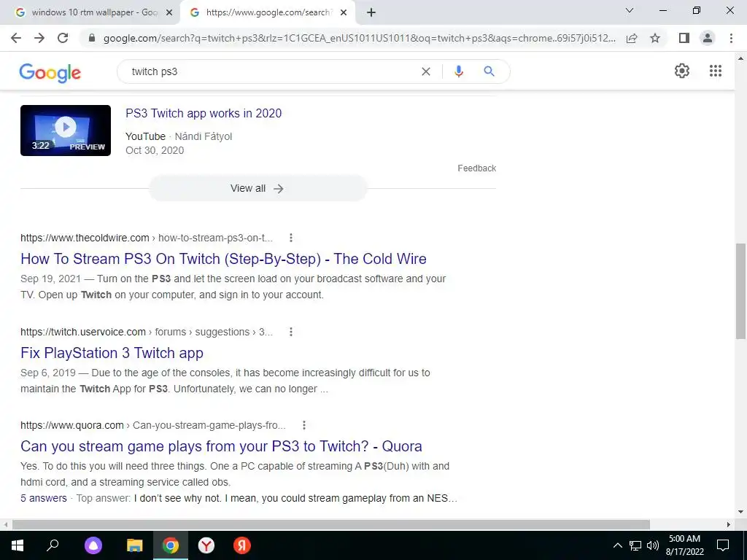This screenshot has height=560, width=747.
Task: Click the scroll up arrow of the vertical scrollbar
Action: click(740, 58)
